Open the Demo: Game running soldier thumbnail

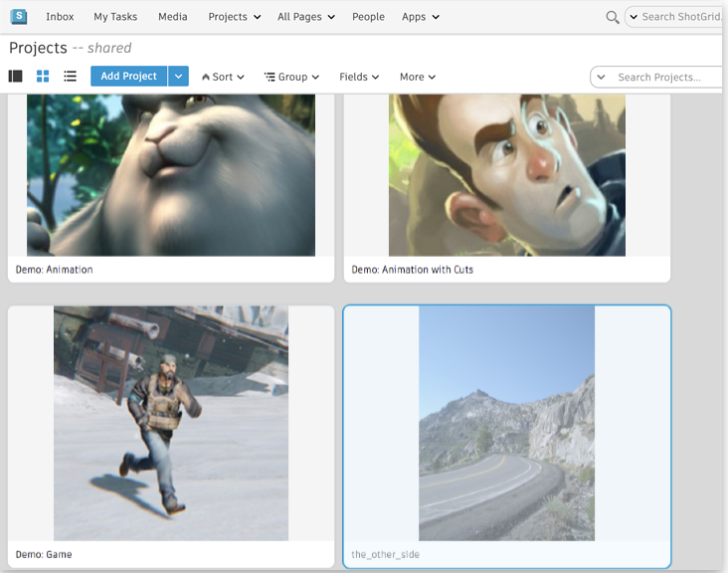(171, 423)
